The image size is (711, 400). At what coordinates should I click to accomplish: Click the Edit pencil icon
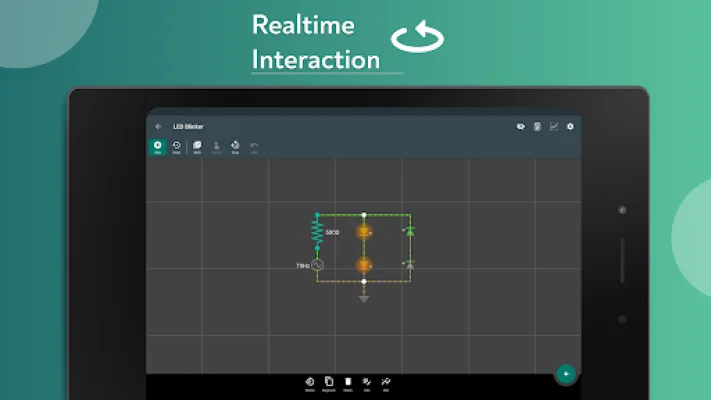pyautogui.click(x=366, y=382)
